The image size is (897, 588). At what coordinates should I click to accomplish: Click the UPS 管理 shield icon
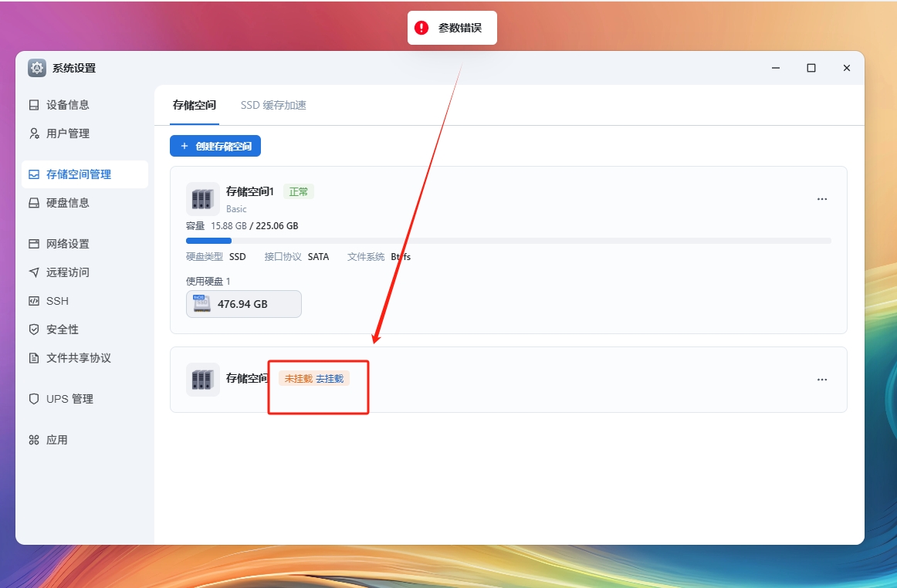pyautogui.click(x=34, y=399)
